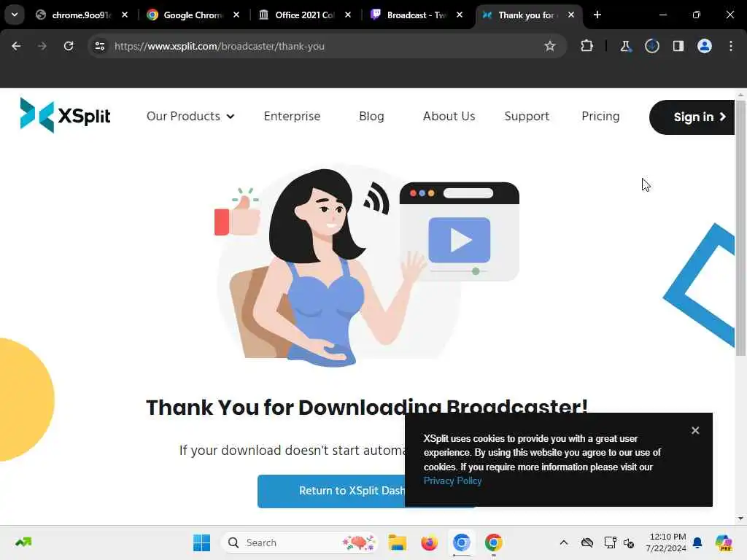Click the XSplit logo

(65, 116)
